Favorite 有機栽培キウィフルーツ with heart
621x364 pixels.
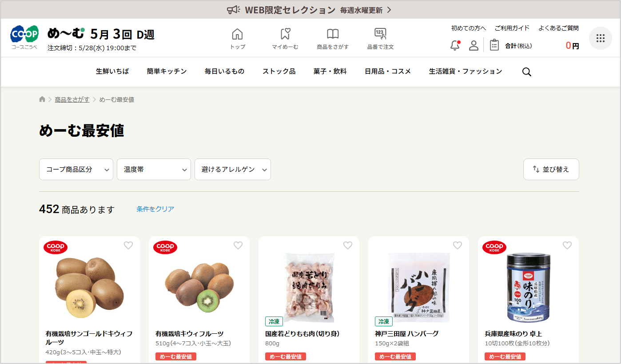point(238,245)
